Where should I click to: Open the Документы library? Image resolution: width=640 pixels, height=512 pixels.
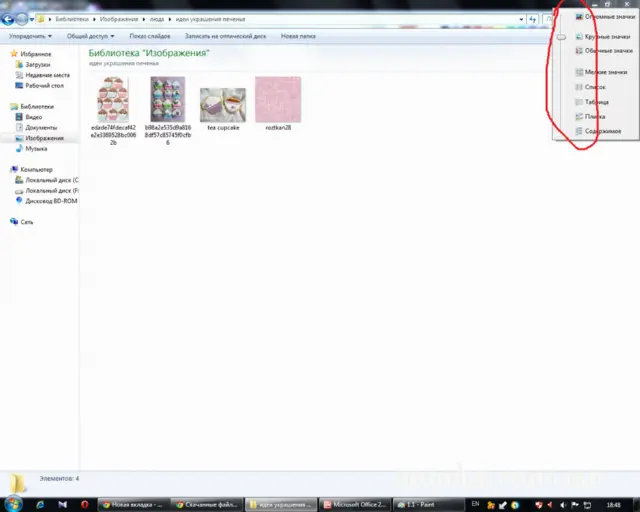(36, 128)
